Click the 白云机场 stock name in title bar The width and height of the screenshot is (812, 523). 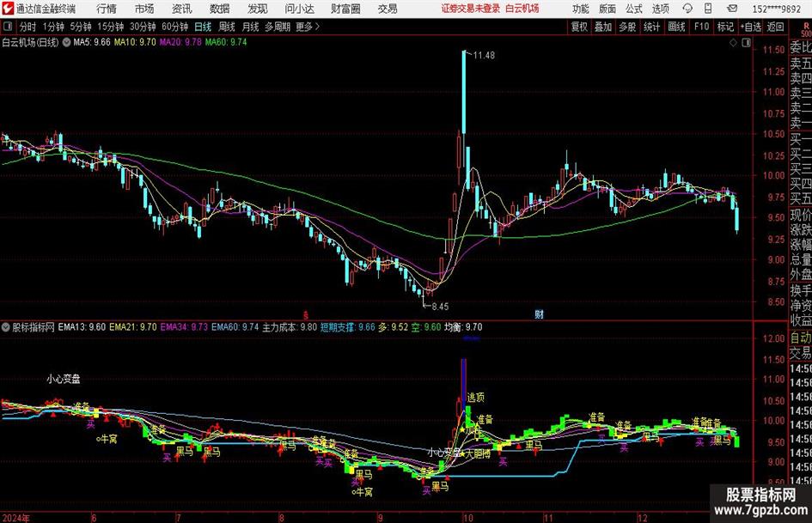tap(522, 9)
